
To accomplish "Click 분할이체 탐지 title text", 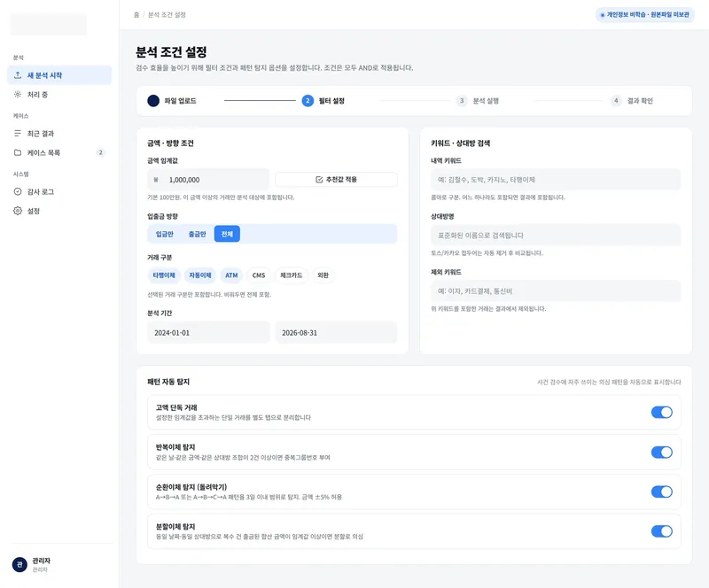I will [x=175, y=527].
